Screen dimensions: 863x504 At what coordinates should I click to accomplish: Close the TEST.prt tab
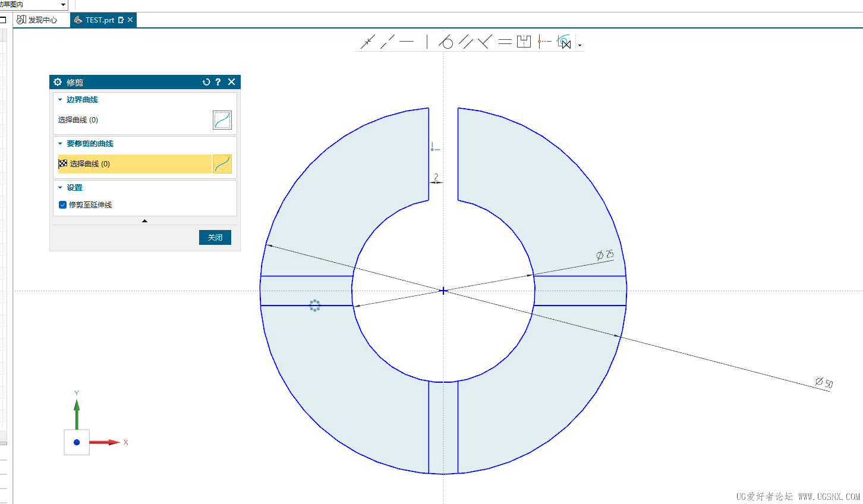pos(130,20)
